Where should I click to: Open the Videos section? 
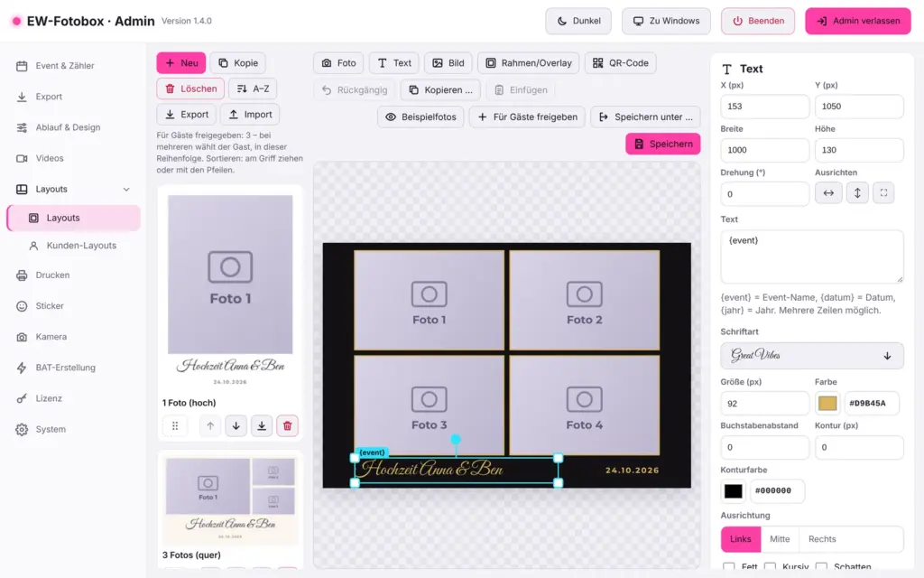[74, 158]
